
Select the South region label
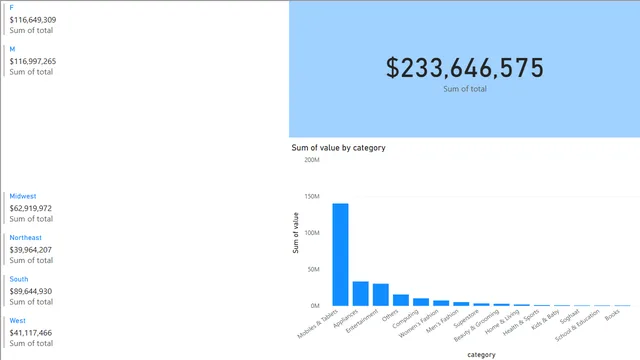click(x=19, y=279)
